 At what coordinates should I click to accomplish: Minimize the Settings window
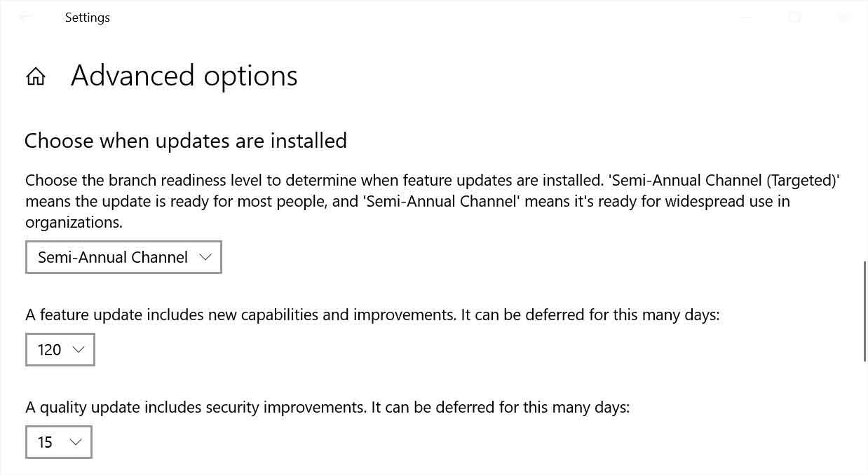[x=746, y=18]
